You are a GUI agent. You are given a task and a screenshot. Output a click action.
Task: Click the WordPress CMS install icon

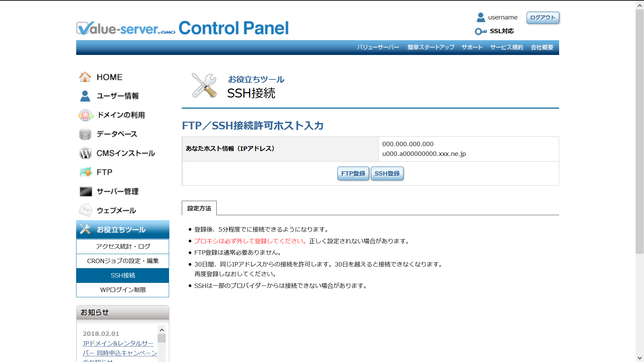coord(85,153)
